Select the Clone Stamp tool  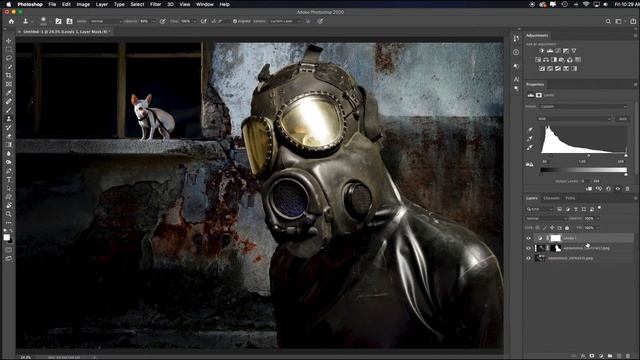[x=9, y=119]
